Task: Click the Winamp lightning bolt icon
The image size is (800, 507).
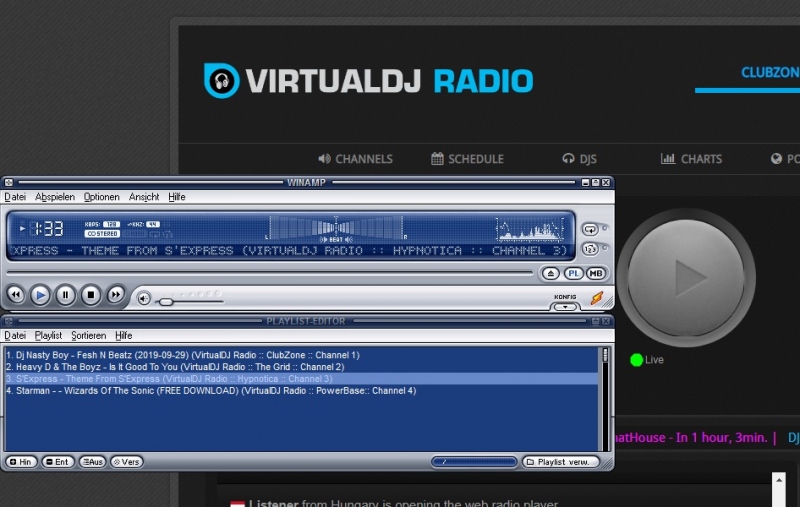Action: click(597, 298)
